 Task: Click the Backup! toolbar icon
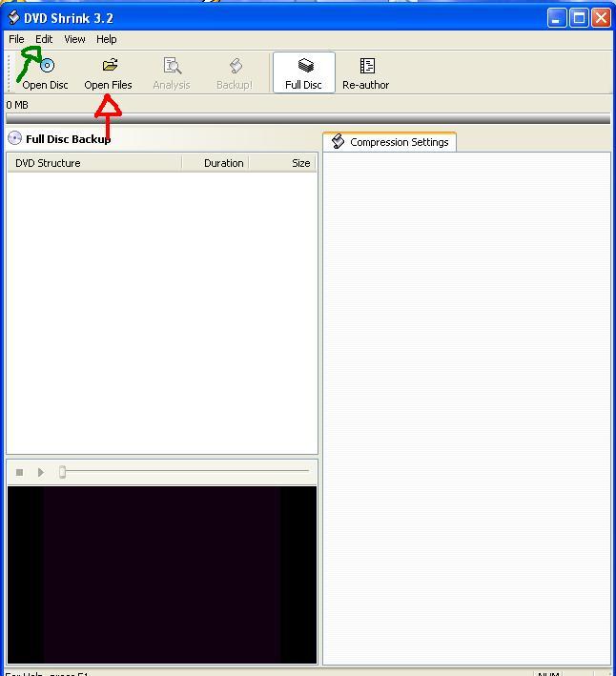point(236,66)
